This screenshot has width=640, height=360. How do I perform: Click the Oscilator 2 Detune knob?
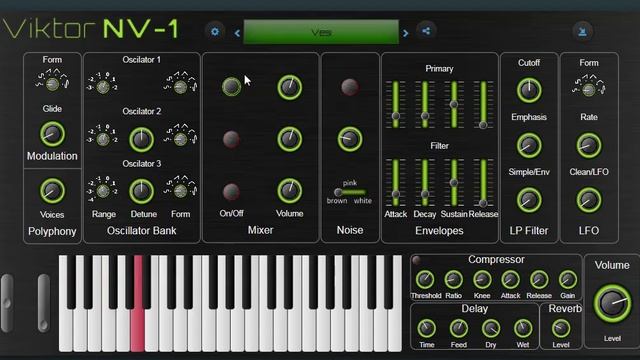click(142, 139)
